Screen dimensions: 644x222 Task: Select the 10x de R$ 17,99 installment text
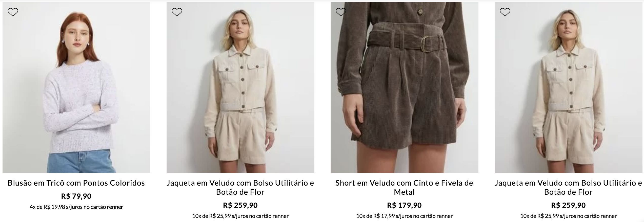(405, 216)
